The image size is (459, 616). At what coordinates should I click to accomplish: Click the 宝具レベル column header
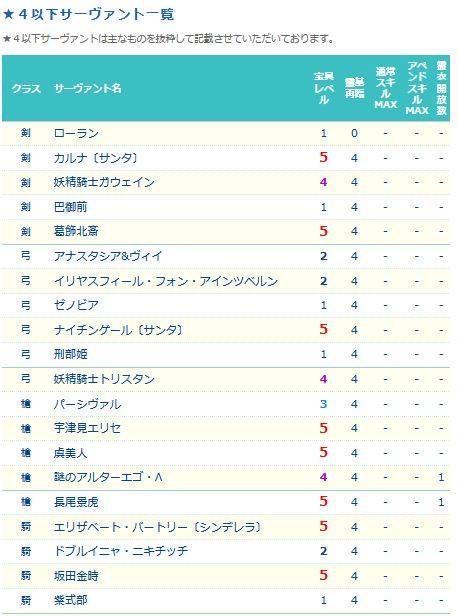point(323,88)
